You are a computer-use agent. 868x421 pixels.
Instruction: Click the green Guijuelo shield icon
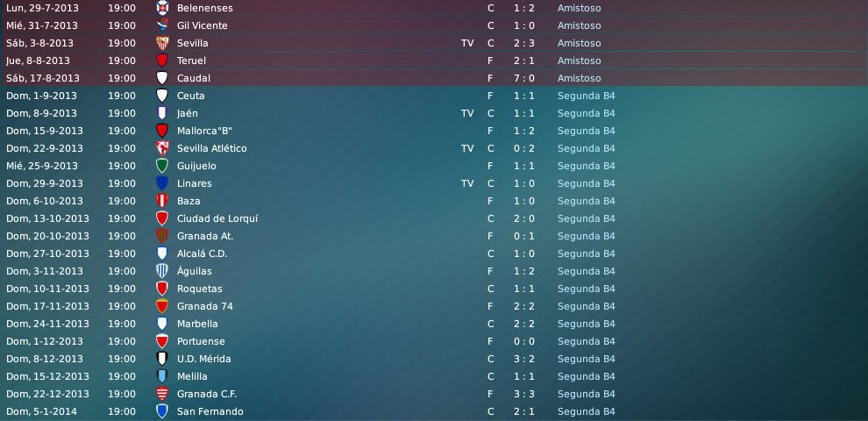162,166
